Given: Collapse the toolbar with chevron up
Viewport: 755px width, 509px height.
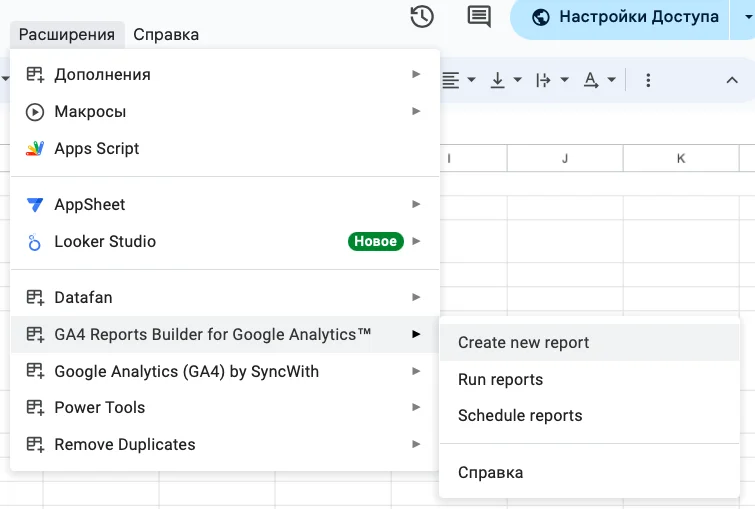Looking at the screenshot, I should 731,80.
